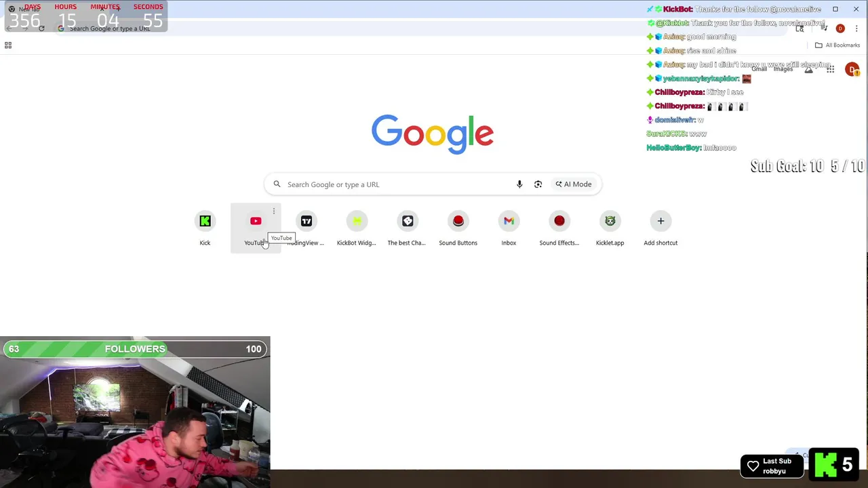Image resolution: width=868 pixels, height=488 pixels.
Task: Open Chrome profile D avatar in toolbar
Action: coord(840,28)
